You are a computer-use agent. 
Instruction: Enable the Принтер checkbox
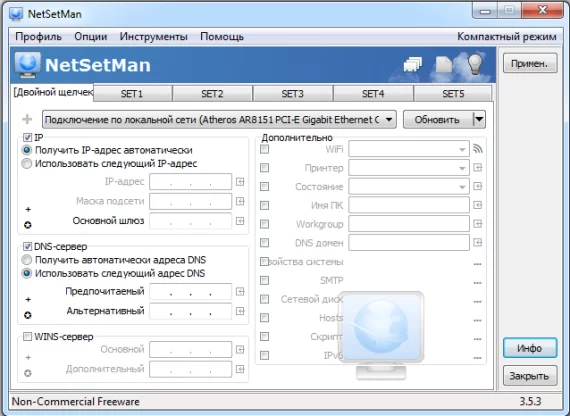point(265,168)
